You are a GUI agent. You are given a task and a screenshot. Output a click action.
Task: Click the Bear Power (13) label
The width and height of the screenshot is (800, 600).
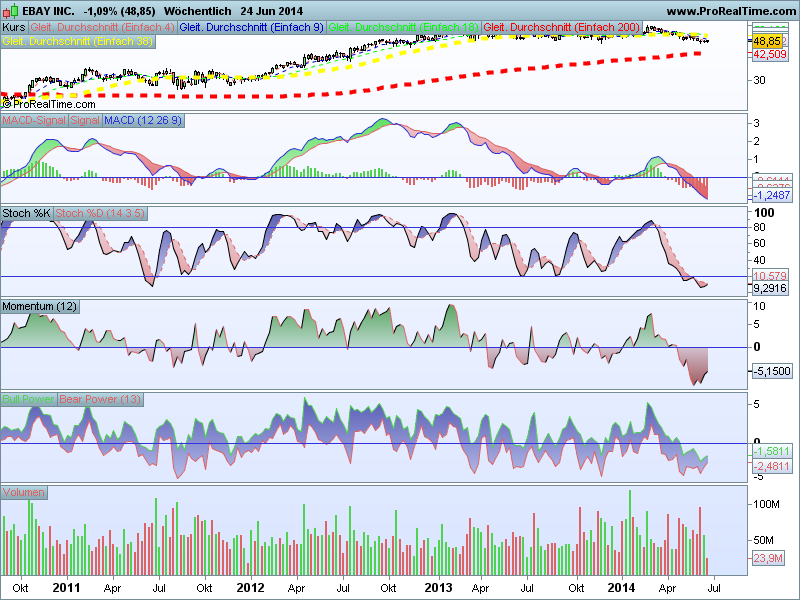pyautogui.click(x=100, y=399)
